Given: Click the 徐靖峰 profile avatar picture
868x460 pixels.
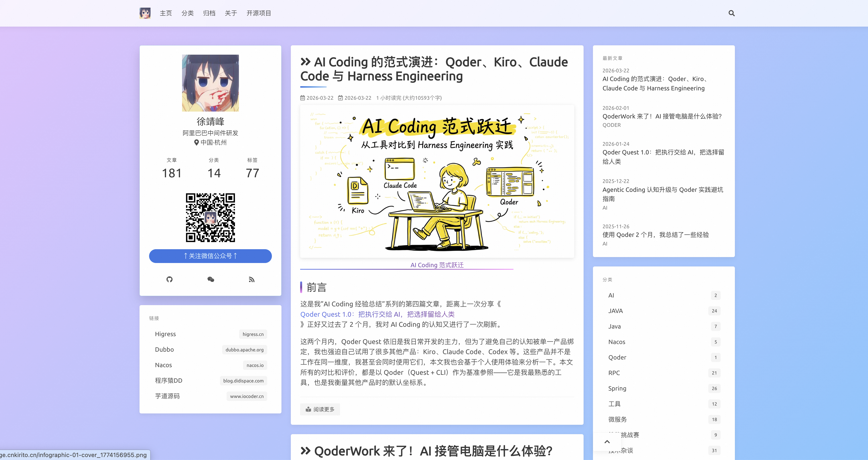Looking at the screenshot, I should click(210, 83).
